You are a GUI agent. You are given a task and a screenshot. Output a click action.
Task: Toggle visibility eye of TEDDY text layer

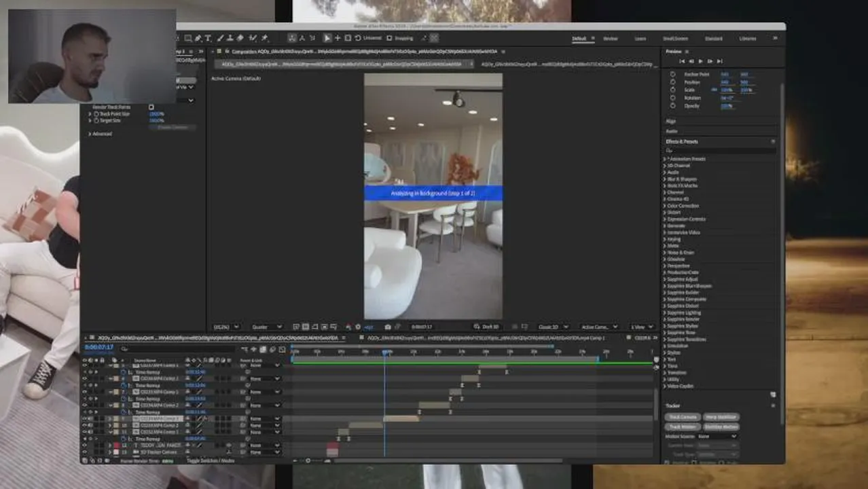(x=85, y=445)
